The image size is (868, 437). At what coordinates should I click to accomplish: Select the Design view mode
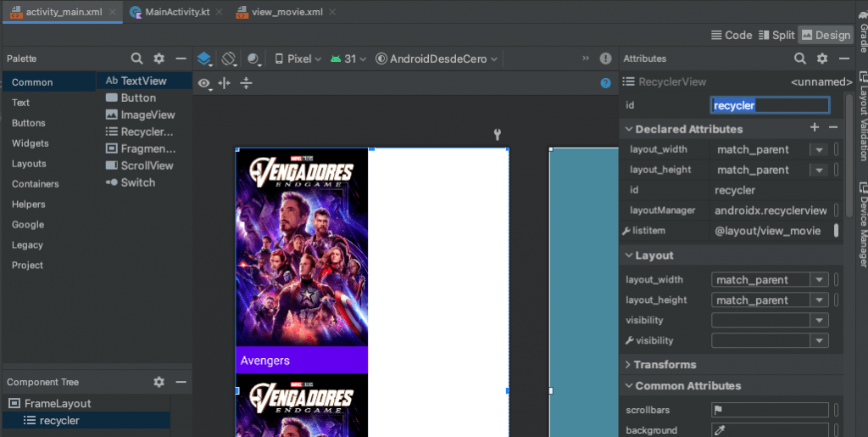(826, 35)
